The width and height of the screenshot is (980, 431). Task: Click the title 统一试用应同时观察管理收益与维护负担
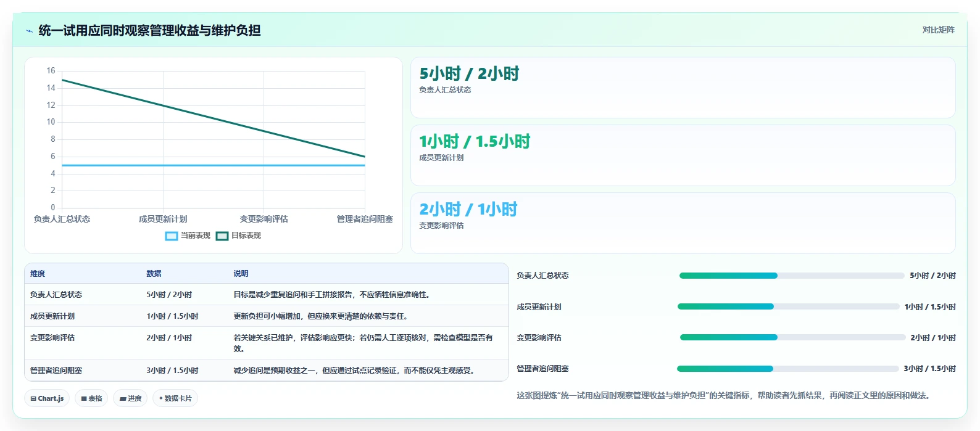tap(149, 30)
